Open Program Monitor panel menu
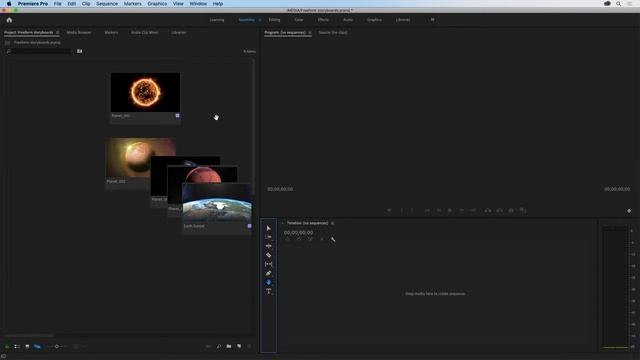 (310, 32)
